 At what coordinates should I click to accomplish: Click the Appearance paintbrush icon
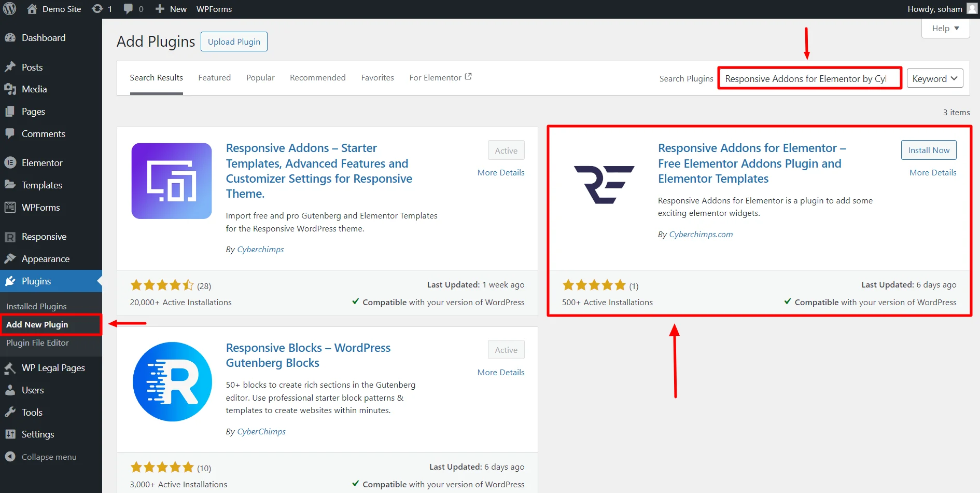(10, 258)
